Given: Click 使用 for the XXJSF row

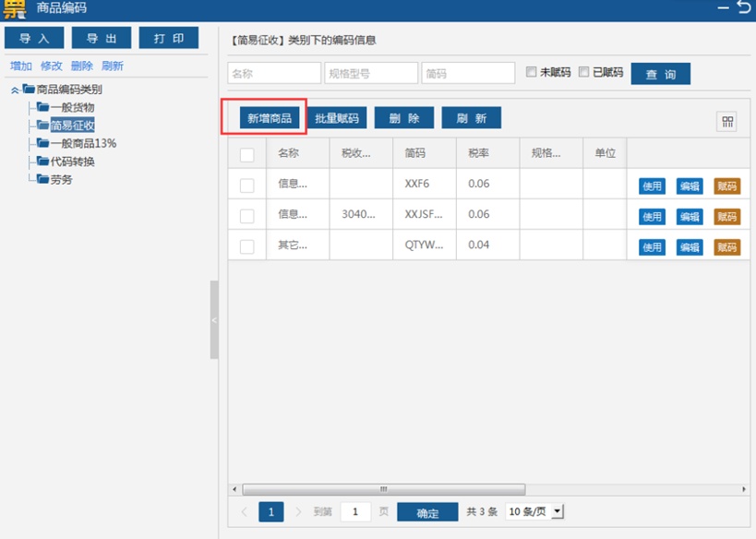Looking at the screenshot, I should pos(652,217).
